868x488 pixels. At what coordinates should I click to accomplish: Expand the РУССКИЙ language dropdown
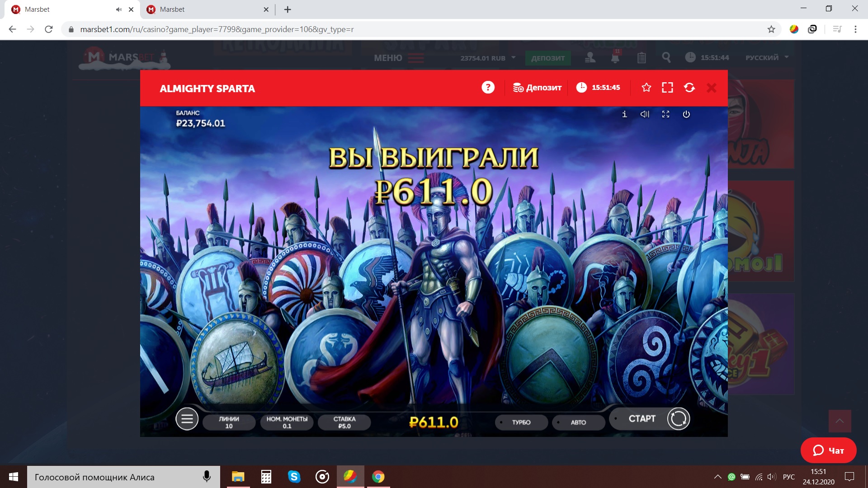pos(767,57)
